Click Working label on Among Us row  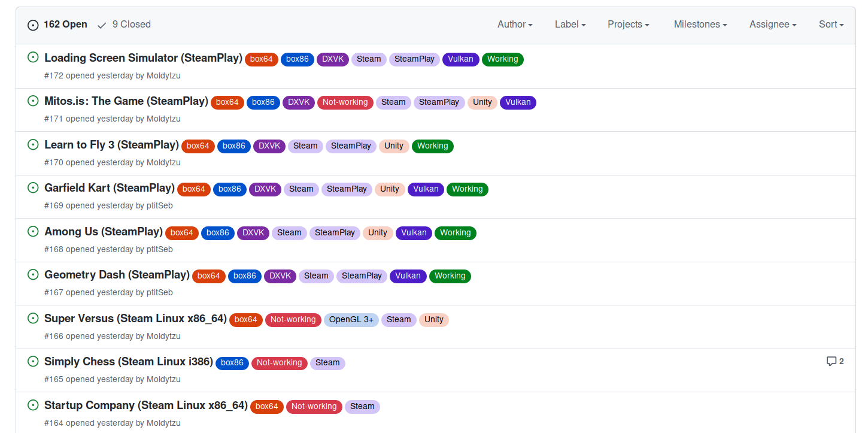(x=456, y=233)
